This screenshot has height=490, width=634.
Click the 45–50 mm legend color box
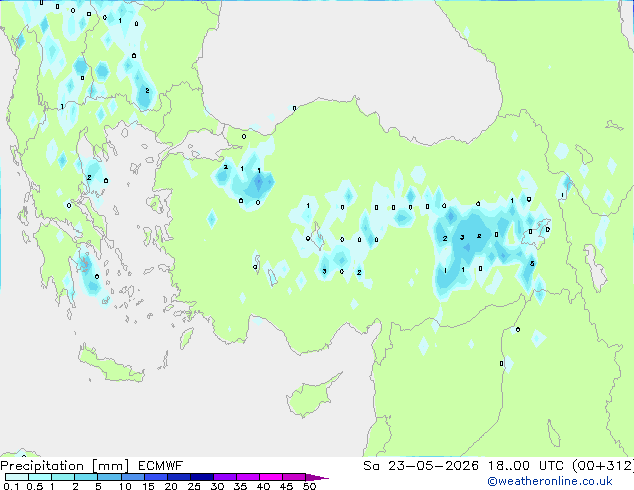(x=294, y=477)
